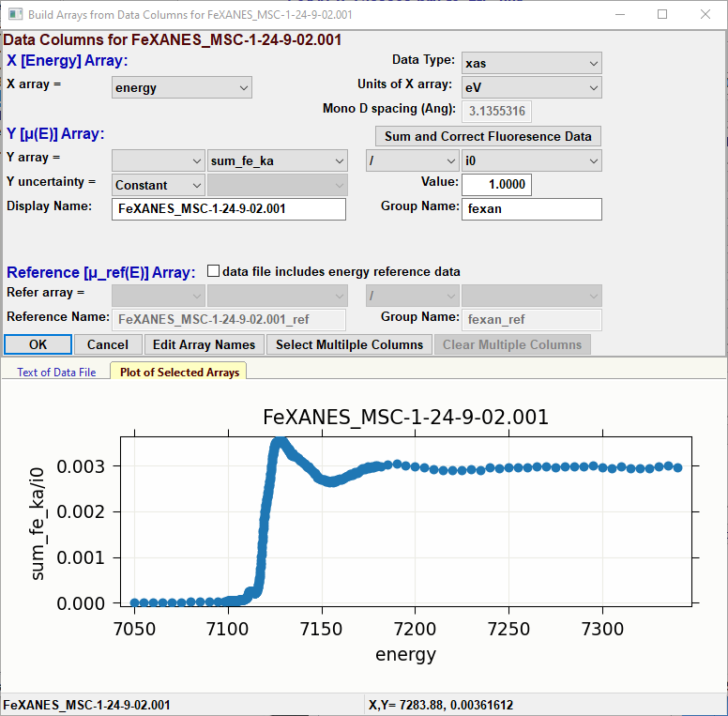Image resolution: width=728 pixels, height=716 pixels.
Task: Minimize the Build Arrays window
Action: [x=619, y=15]
